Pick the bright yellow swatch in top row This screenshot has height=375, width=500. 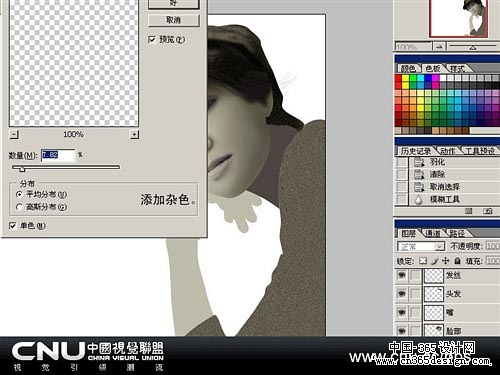(x=405, y=78)
